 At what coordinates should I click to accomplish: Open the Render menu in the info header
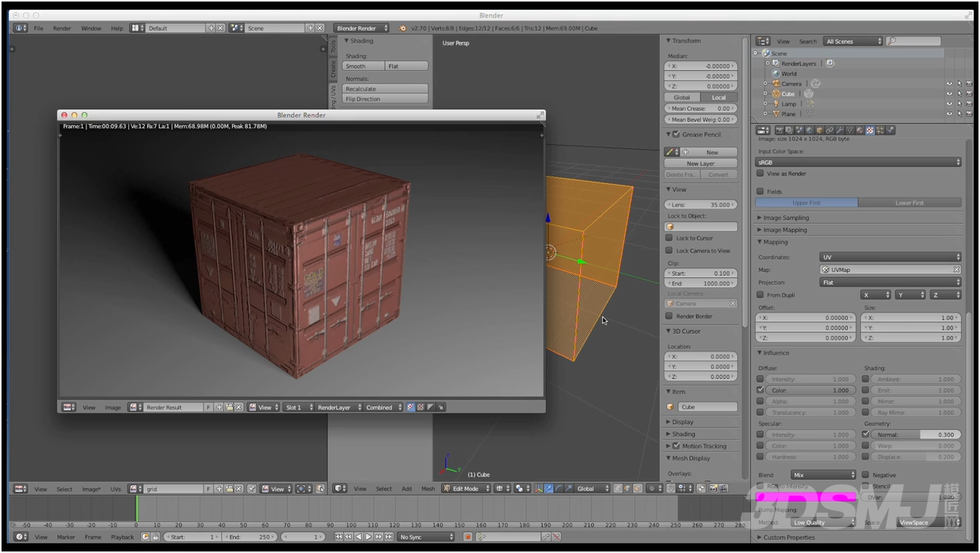tap(62, 28)
